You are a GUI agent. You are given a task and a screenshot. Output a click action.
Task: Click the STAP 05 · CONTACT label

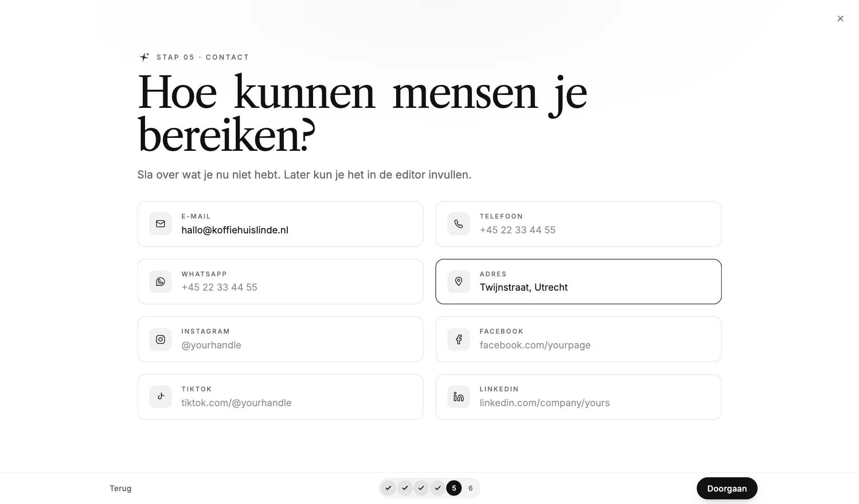(203, 57)
